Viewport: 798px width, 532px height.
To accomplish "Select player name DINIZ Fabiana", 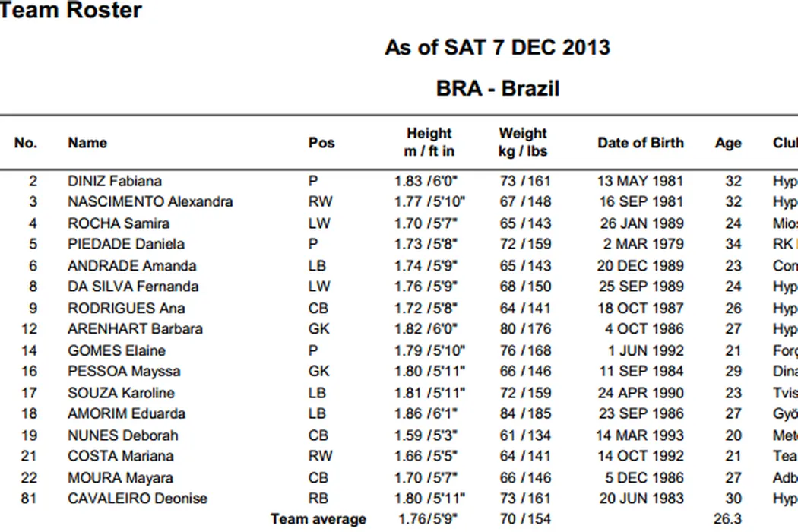I will coord(114,181).
